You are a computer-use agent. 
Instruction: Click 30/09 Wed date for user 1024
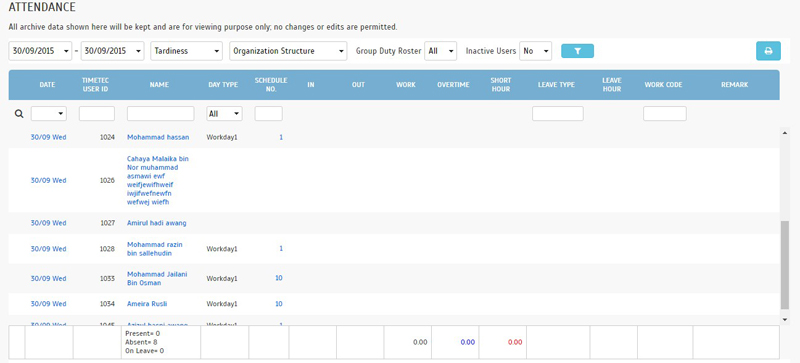tap(48, 137)
